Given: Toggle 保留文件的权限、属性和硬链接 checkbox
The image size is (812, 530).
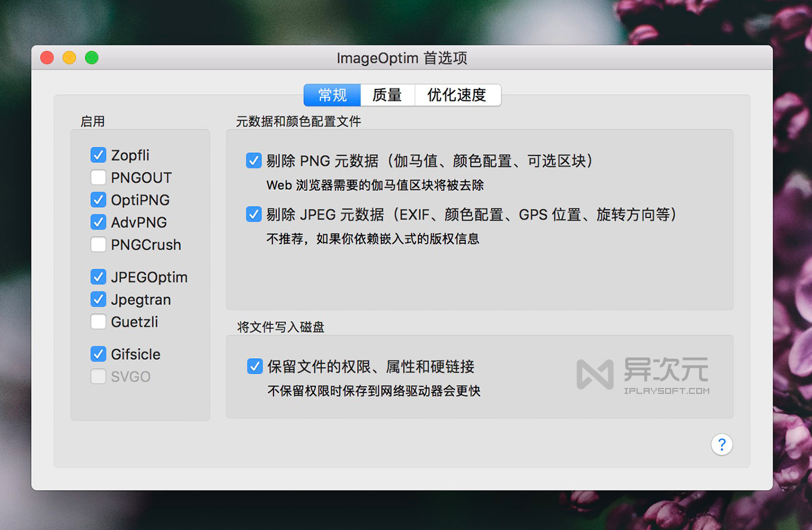Looking at the screenshot, I should 255,366.
